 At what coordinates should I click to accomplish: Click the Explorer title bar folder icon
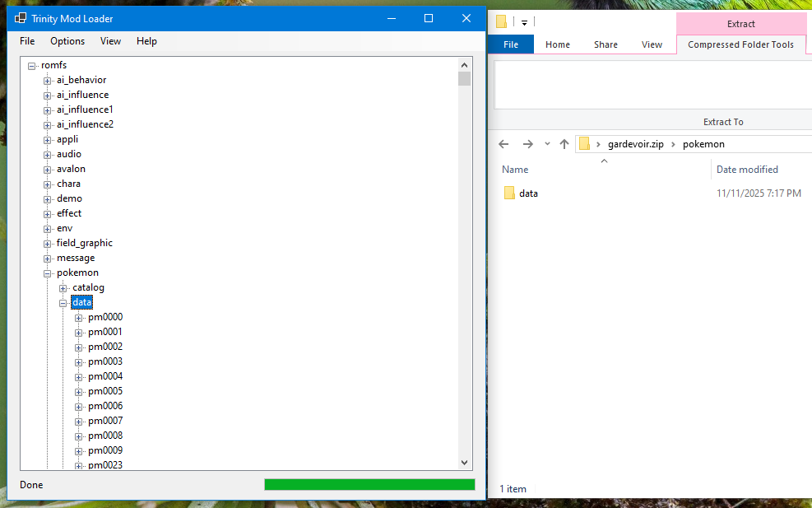click(x=501, y=21)
